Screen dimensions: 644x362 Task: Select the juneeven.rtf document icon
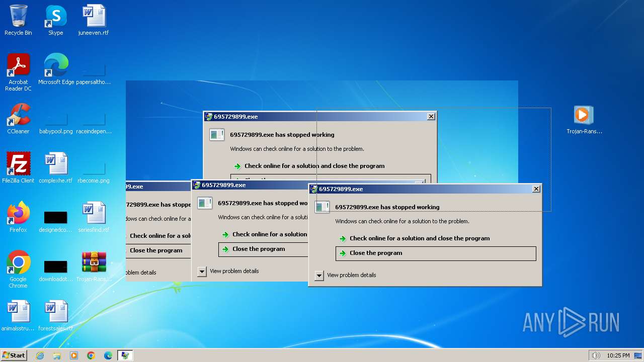[x=93, y=20]
